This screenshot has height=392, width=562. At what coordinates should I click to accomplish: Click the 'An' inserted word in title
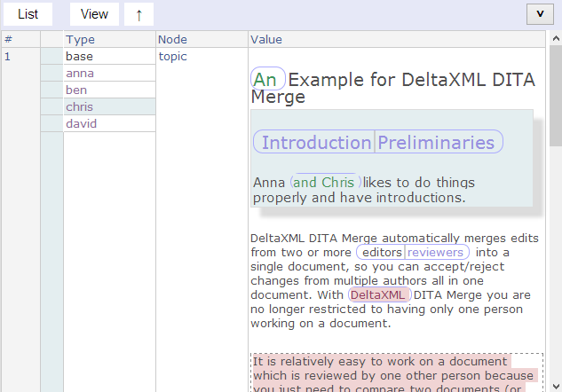click(267, 79)
